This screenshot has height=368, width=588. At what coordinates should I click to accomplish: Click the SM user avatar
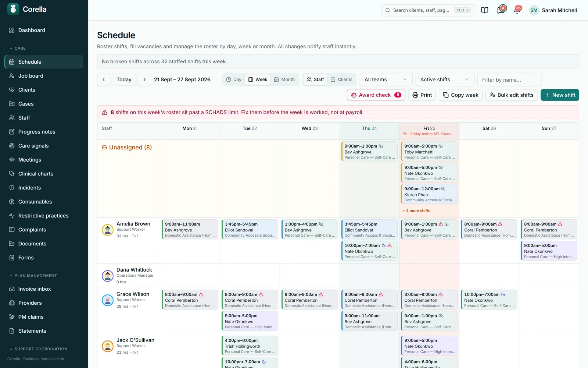click(x=534, y=10)
